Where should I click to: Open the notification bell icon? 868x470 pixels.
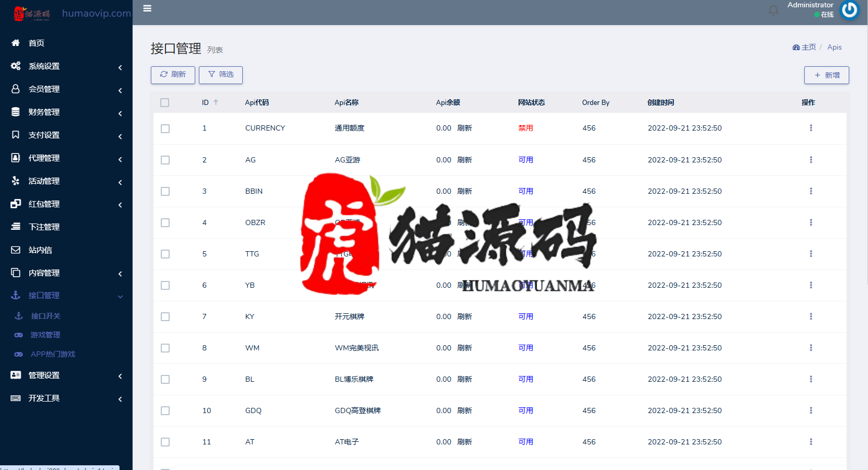click(x=774, y=10)
